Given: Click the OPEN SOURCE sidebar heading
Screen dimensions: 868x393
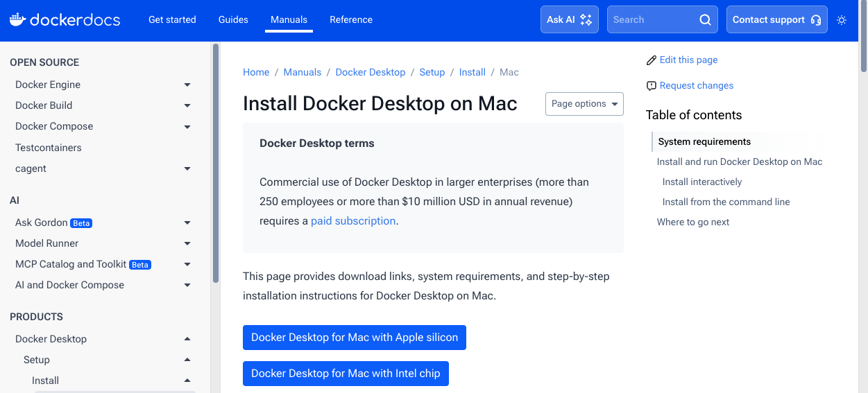Looking at the screenshot, I should click(x=44, y=62).
